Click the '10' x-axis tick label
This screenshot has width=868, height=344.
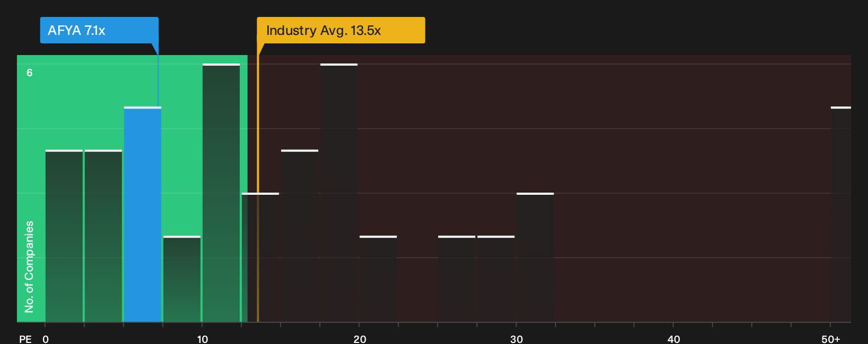coord(202,339)
